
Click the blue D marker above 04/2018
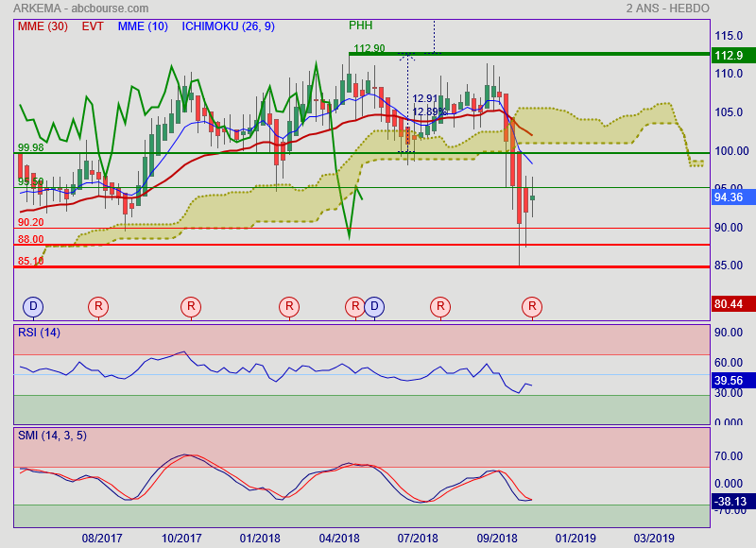tap(374, 306)
